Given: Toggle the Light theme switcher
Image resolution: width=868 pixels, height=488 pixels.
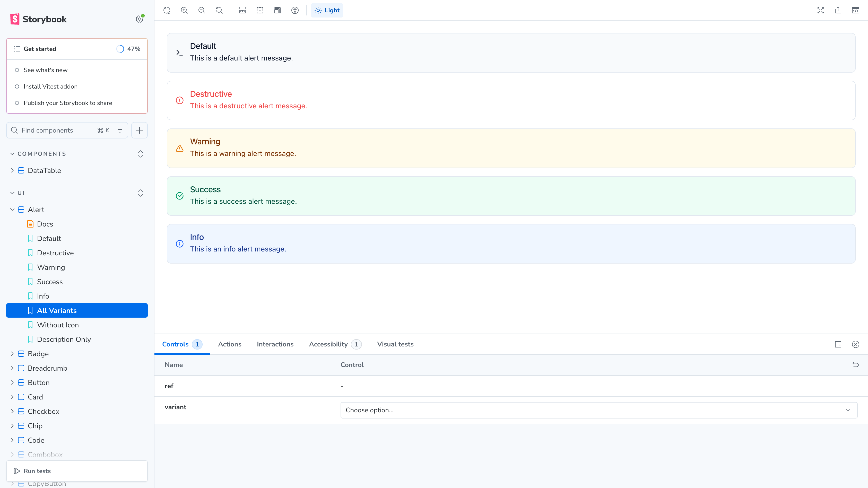Looking at the screenshot, I should click(x=327, y=10).
